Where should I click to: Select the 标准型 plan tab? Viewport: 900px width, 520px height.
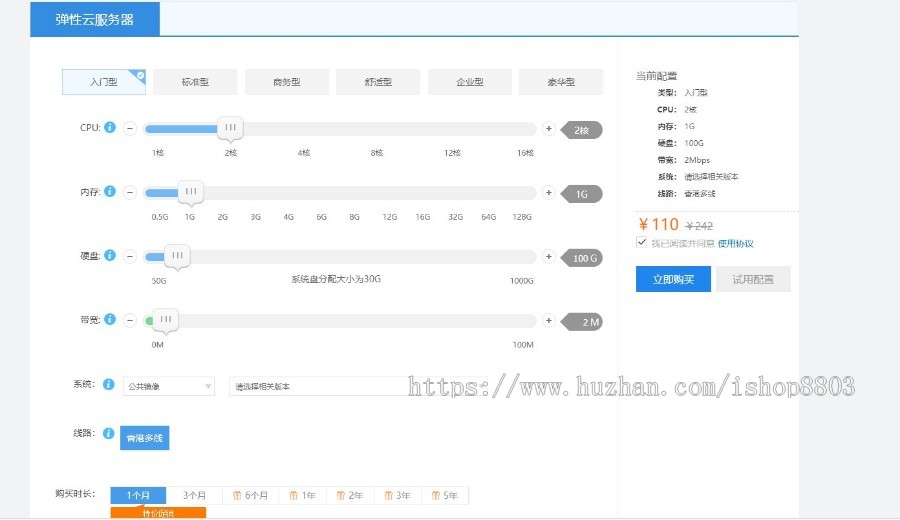point(195,82)
